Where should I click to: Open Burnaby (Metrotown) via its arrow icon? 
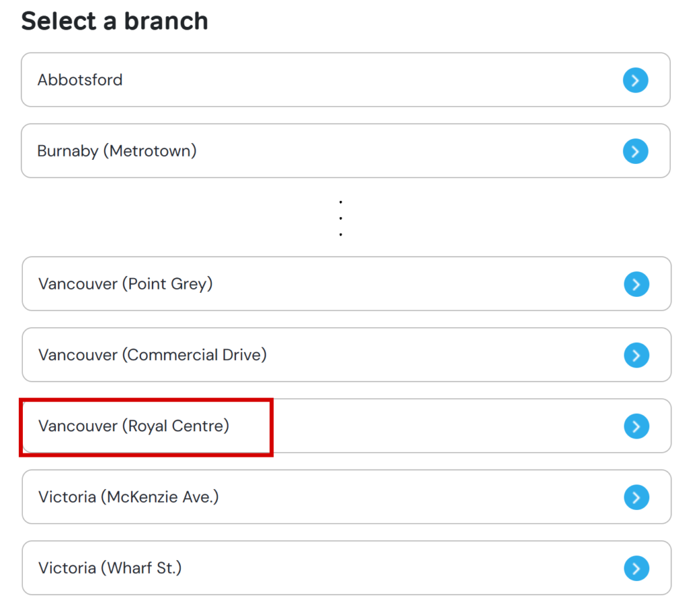pyautogui.click(x=635, y=151)
